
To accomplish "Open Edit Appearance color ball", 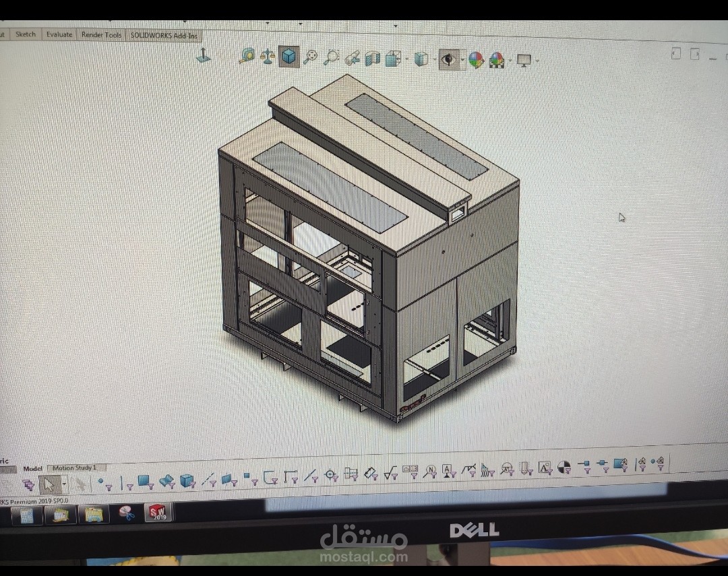I will 476,60.
